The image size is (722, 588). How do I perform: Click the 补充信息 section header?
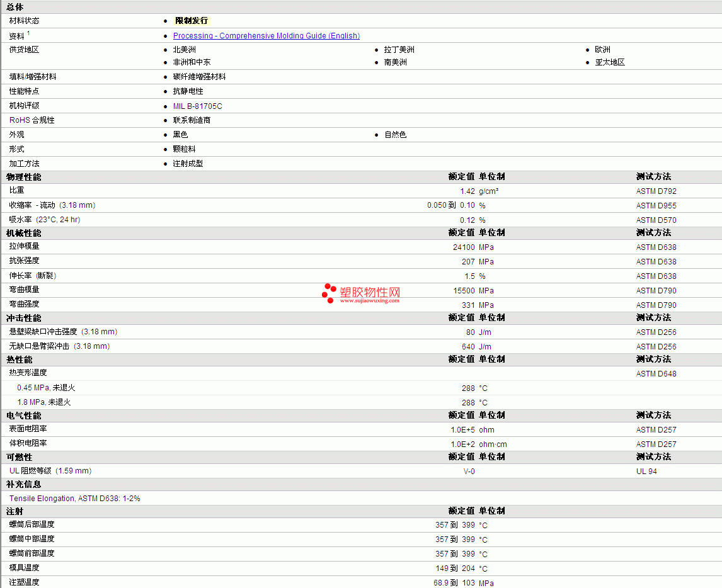coord(23,484)
